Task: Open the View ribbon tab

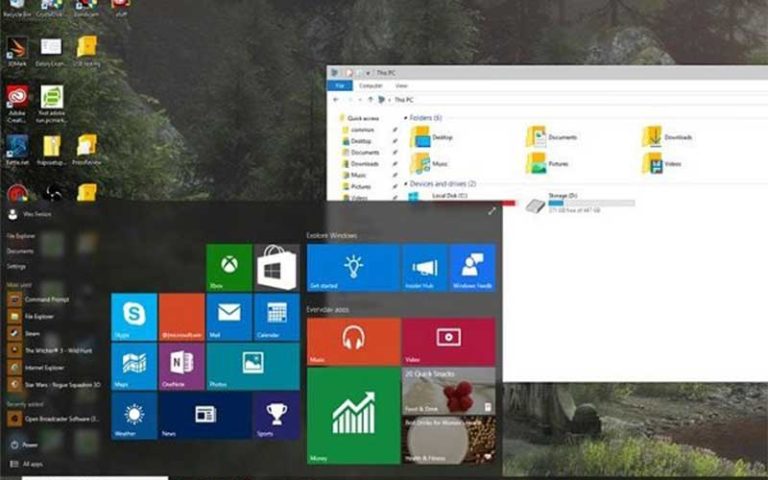Action: (x=401, y=86)
